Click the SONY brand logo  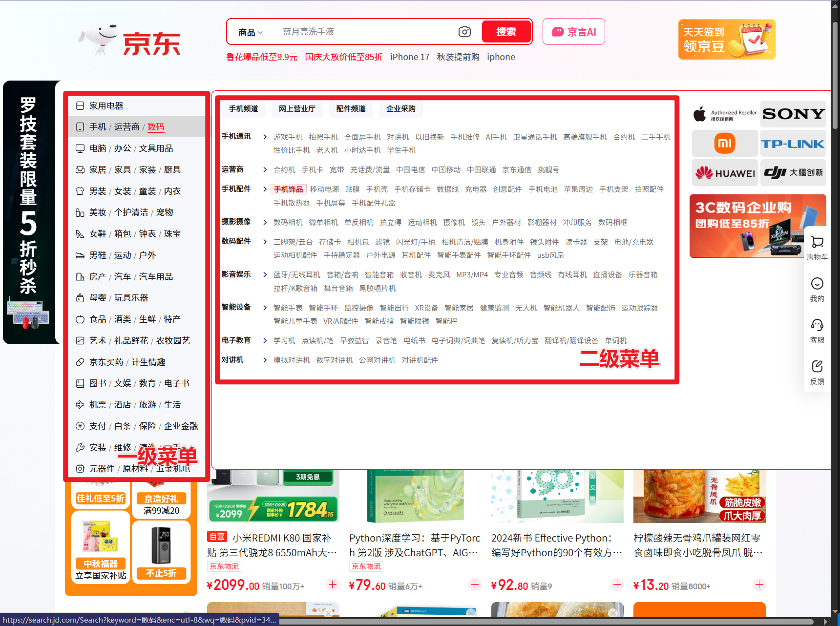tap(793, 114)
